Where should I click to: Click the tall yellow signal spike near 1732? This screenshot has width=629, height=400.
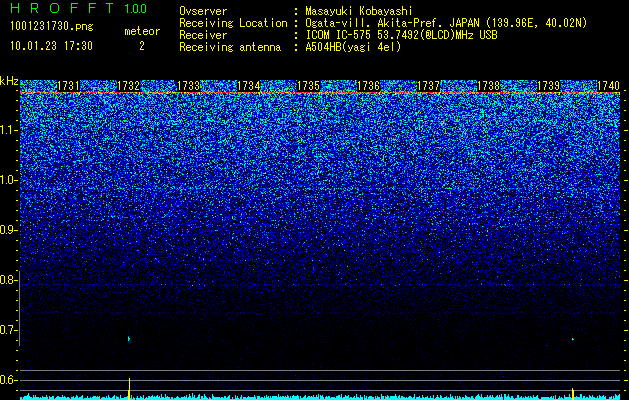(129, 388)
